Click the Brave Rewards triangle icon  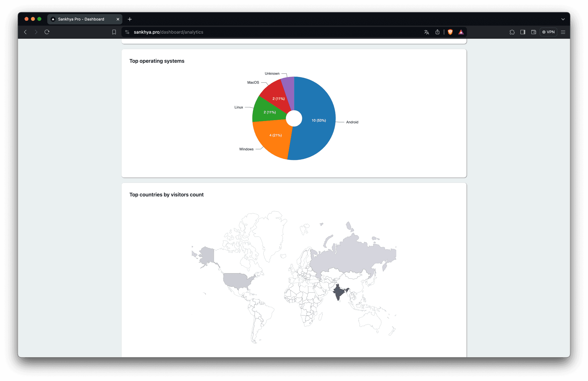[461, 32]
